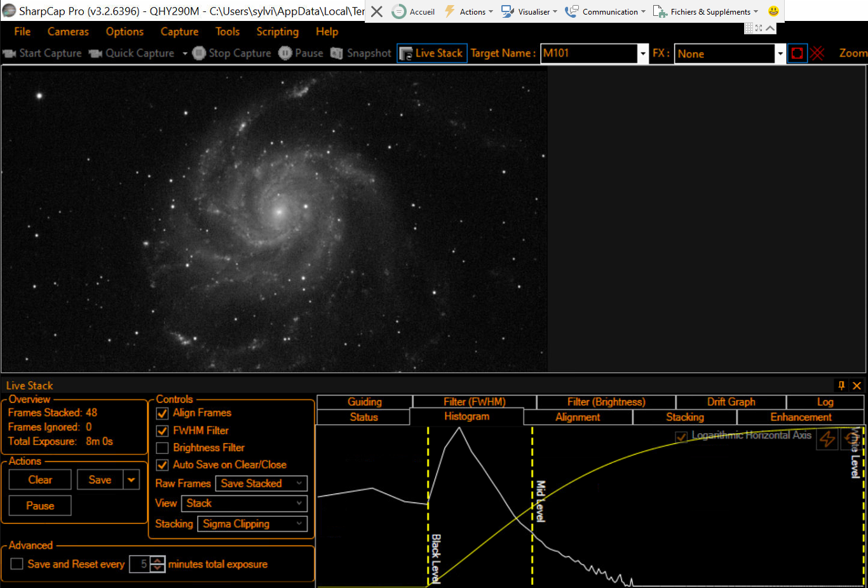Close the Live Stack panel

pyautogui.click(x=857, y=385)
